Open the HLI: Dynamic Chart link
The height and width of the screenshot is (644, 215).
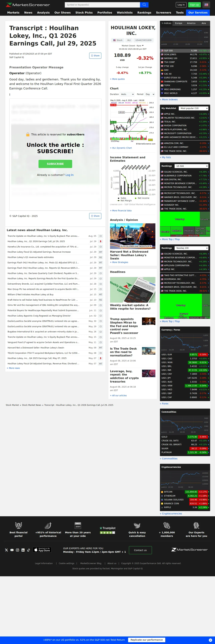(122, 148)
